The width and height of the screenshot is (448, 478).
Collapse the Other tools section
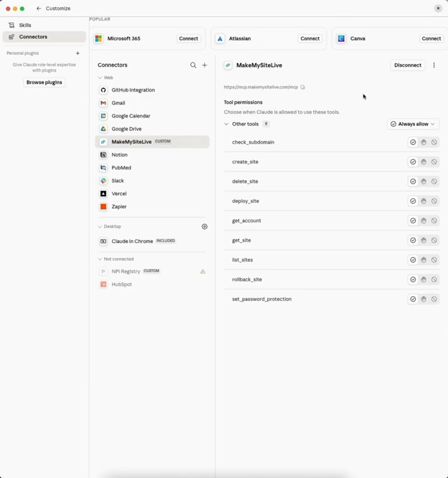[x=226, y=124]
